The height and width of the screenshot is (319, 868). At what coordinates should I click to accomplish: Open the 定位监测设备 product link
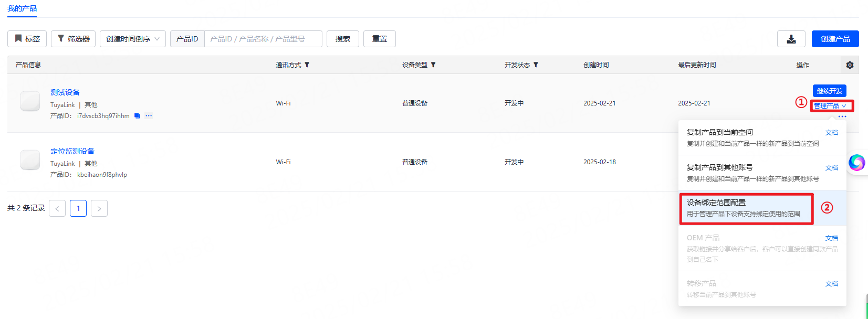72,151
